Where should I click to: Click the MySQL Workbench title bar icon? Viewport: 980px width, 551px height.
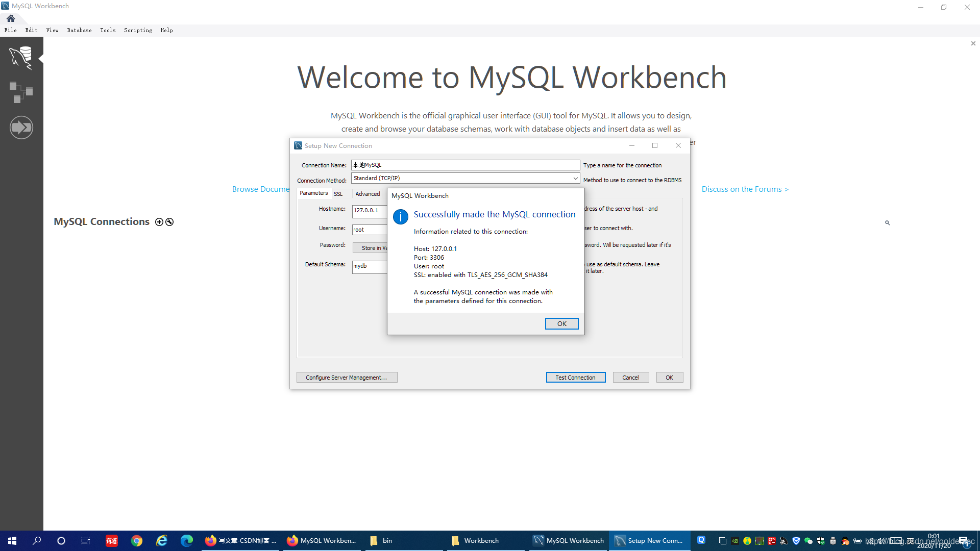click(x=5, y=6)
